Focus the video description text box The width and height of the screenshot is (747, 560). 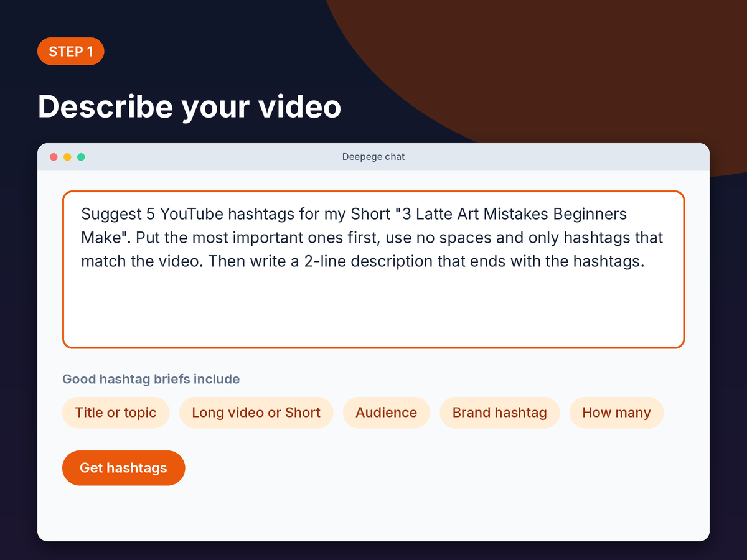point(374,269)
